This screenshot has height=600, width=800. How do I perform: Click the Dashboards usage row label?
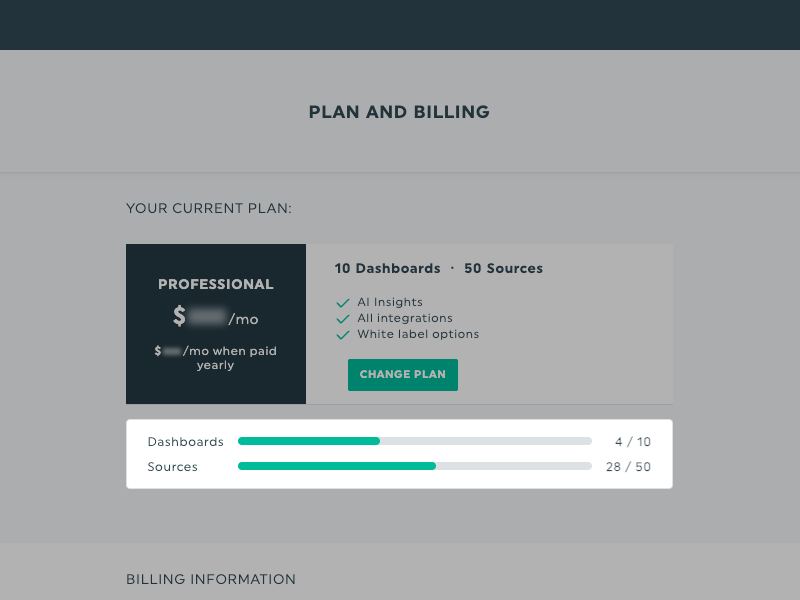coord(185,442)
